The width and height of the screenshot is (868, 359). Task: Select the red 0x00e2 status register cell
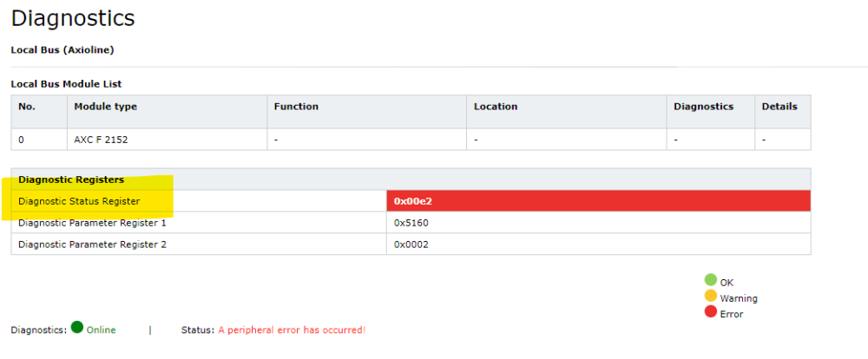(598, 201)
